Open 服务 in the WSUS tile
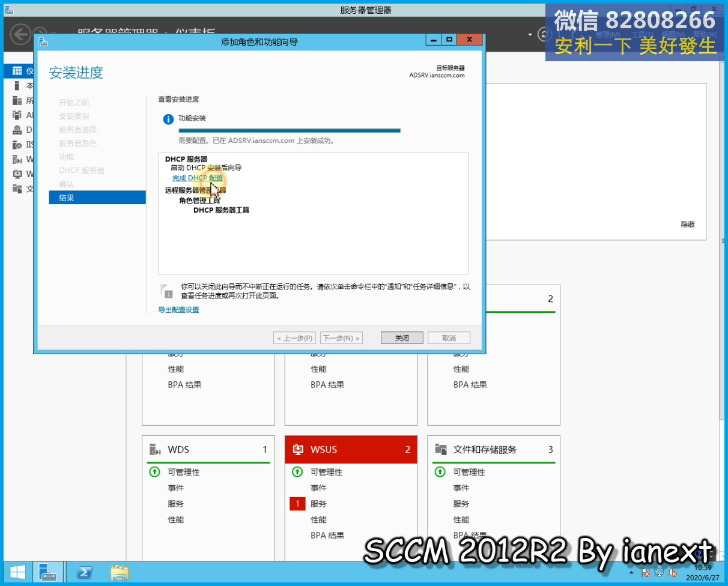 319,504
